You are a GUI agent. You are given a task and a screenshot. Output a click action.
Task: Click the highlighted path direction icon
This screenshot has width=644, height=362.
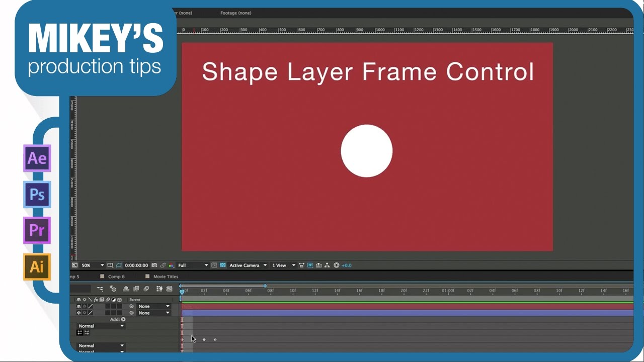pos(79,332)
